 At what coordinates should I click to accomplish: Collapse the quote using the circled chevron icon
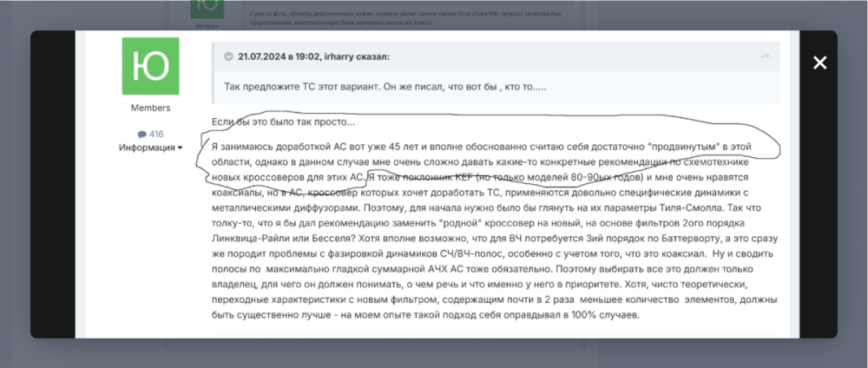coord(228,56)
